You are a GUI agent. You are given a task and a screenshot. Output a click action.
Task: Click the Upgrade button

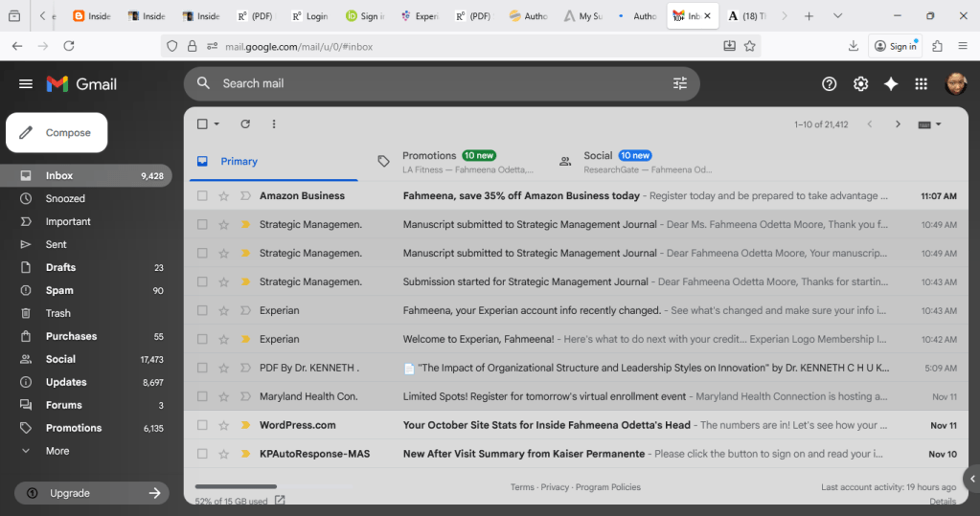coord(92,493)
